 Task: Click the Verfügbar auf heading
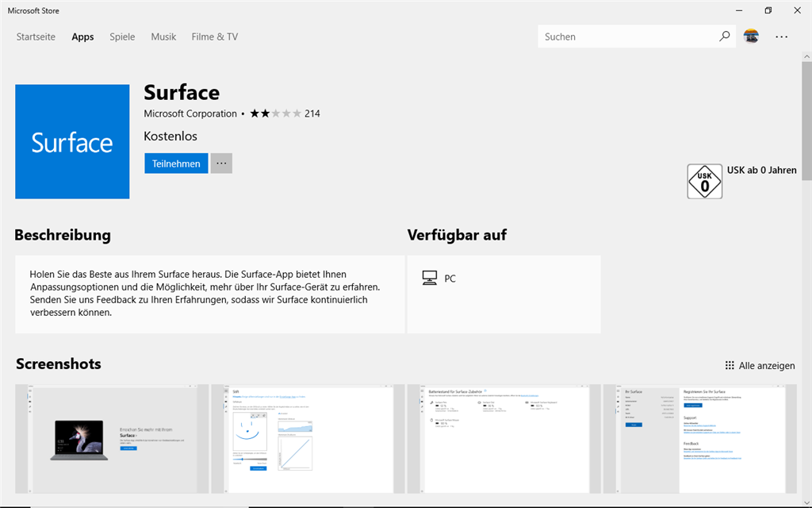pyautogui.click(x=457, y=235)
